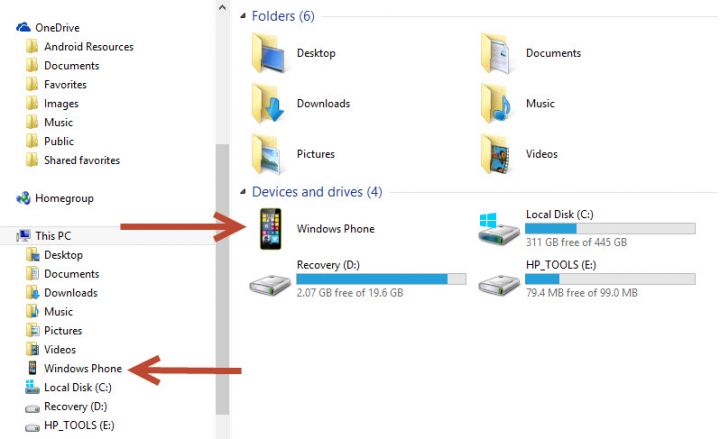Click the '311 GB free of 445 GB' text
The height and width of the screenshot is (439, 720).
tap(576, 242)
